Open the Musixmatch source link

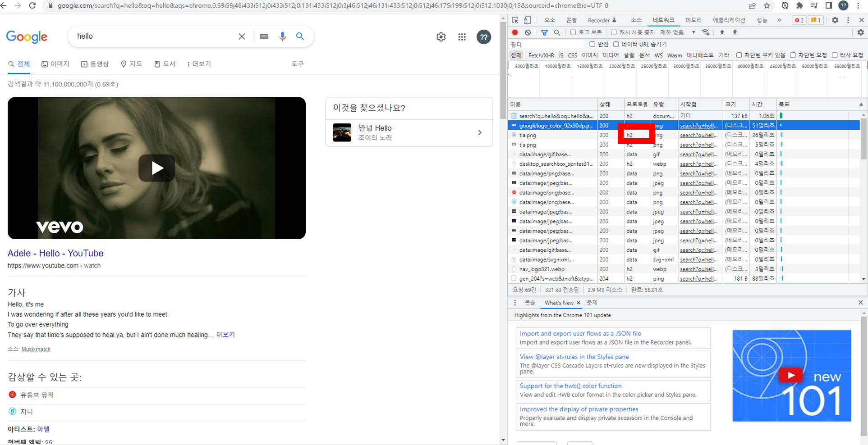36,349
